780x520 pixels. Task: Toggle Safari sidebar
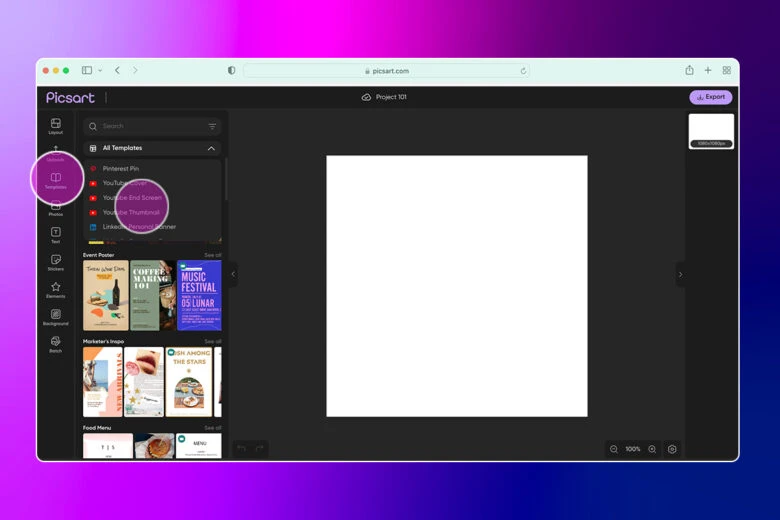tap(87, 70)
